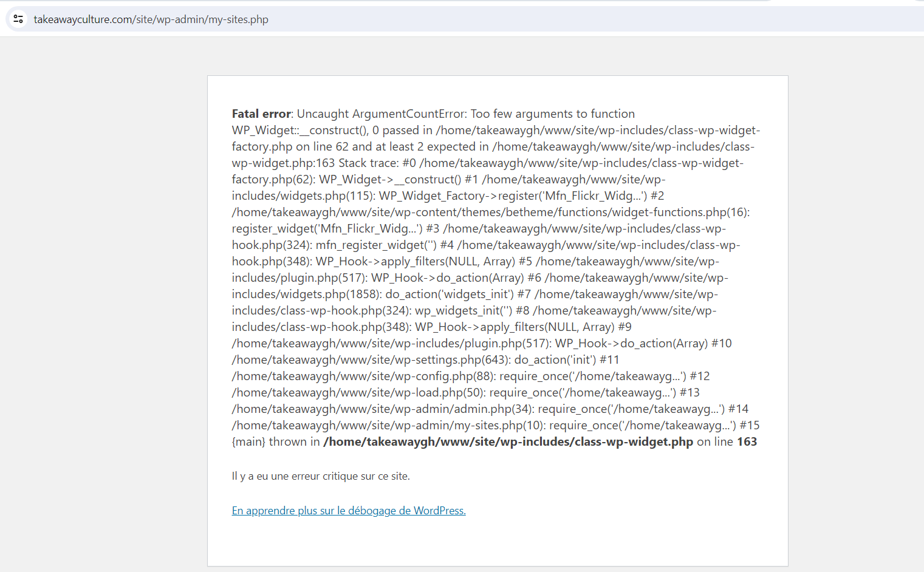Click the "Stack trace:" text
Screen dimensions: 924x572
click(x=368, y=163)
